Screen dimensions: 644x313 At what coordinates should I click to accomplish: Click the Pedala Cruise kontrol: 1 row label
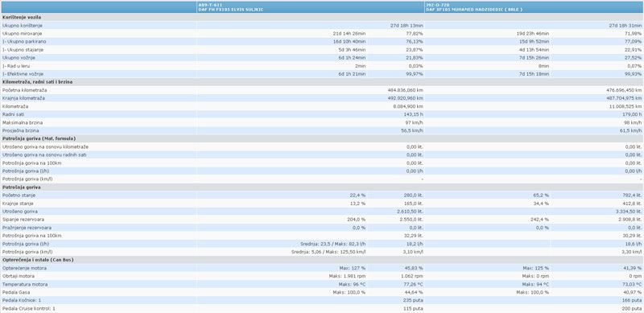pyautogui.click(x=28, y=308)
